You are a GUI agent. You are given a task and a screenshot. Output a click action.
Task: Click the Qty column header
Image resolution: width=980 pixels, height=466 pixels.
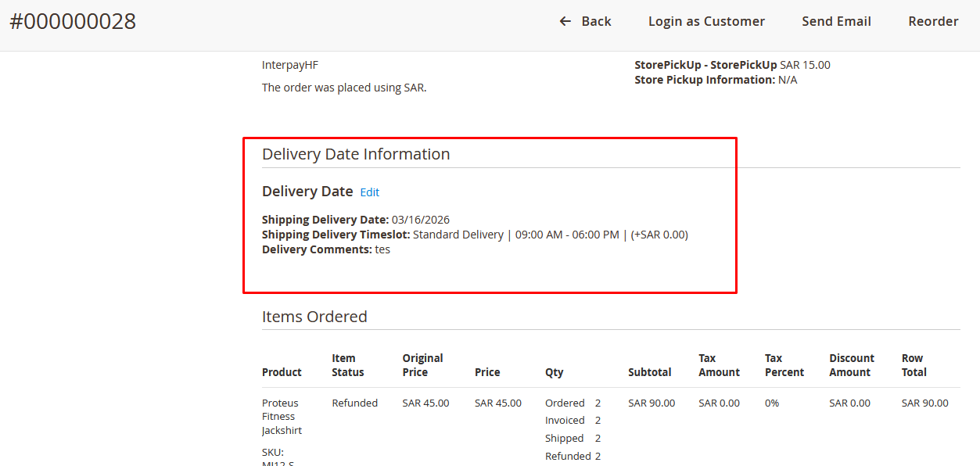coord(554,372)
